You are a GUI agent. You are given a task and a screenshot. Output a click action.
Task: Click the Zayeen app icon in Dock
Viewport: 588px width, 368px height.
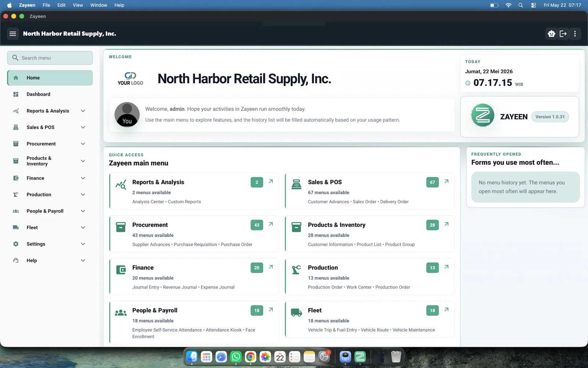[x=360, y=357]
